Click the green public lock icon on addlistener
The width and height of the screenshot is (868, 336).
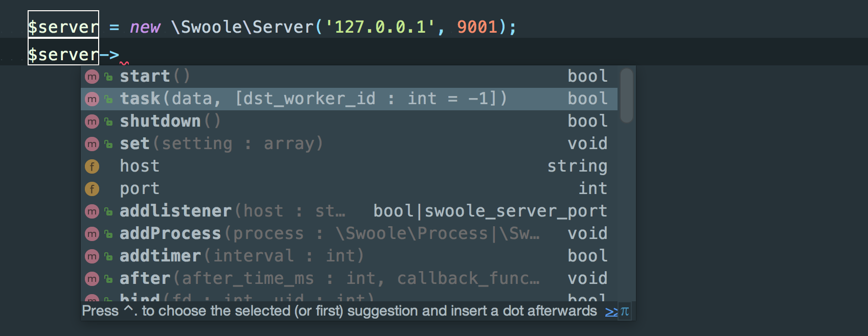click(x=108, y=212)
